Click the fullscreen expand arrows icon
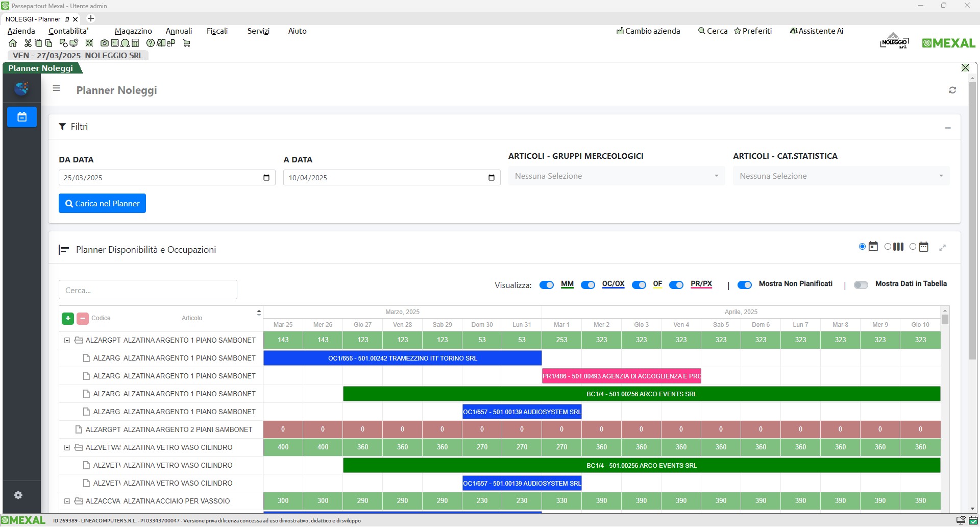Screen dimensions: 980x527 coord(943,247)
